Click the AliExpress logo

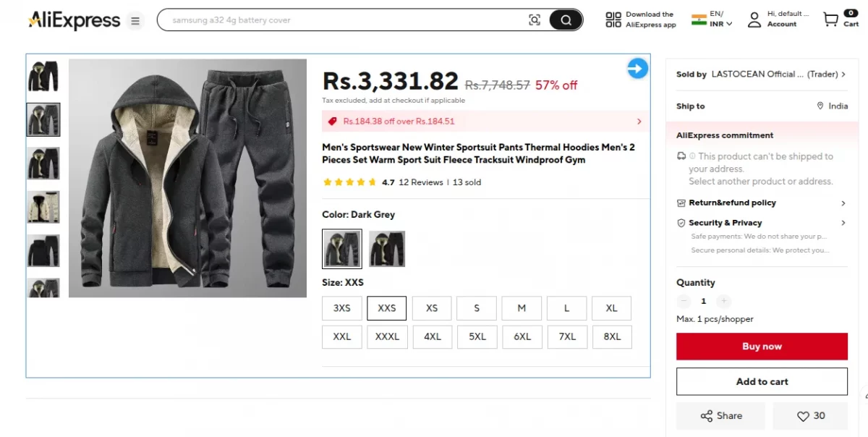[74, 20]
